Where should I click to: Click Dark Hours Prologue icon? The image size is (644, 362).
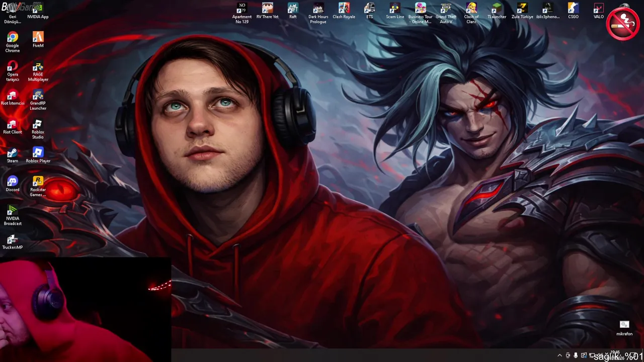(x=318, y=13)
